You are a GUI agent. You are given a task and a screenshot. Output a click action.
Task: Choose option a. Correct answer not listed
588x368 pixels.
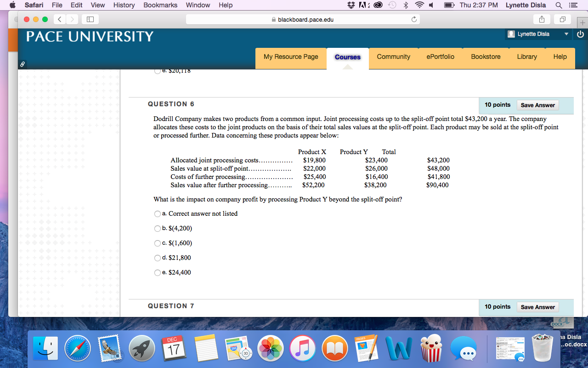(x=158, y=214)
